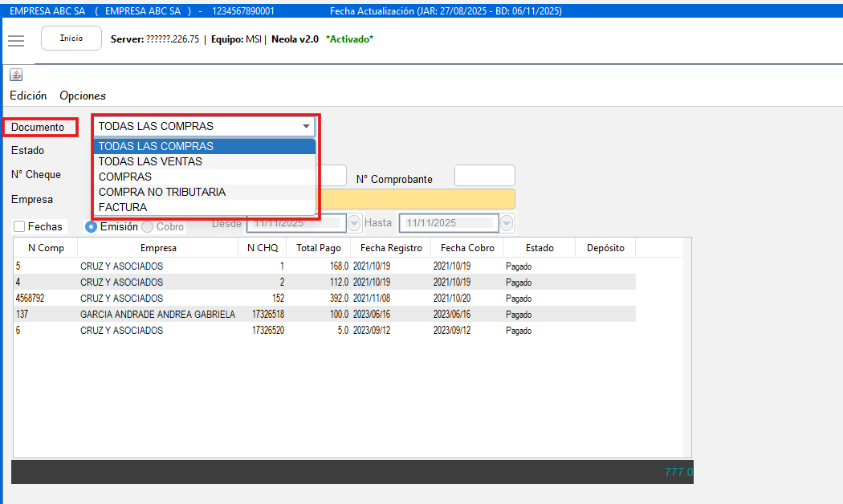Pick COMPRAS from the Documento list
This screenshot has width=843, height=504.
click(x=125, y=177)
